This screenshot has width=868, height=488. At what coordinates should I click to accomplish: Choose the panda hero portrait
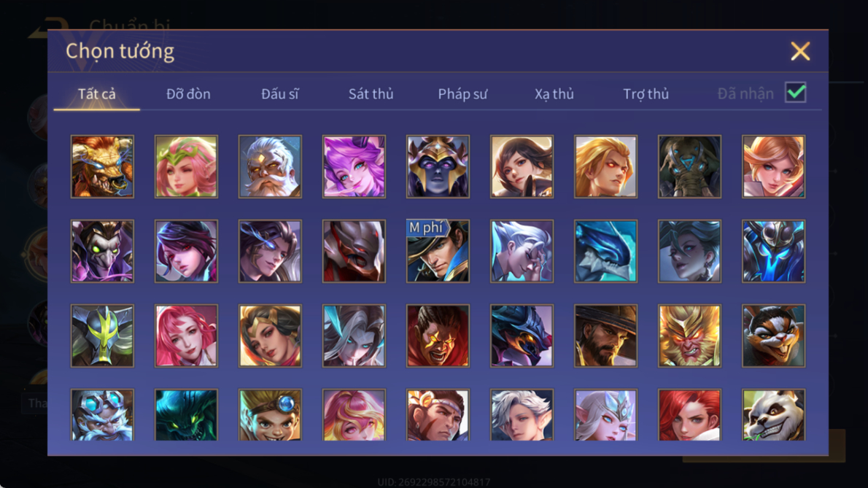pos(773,415)
